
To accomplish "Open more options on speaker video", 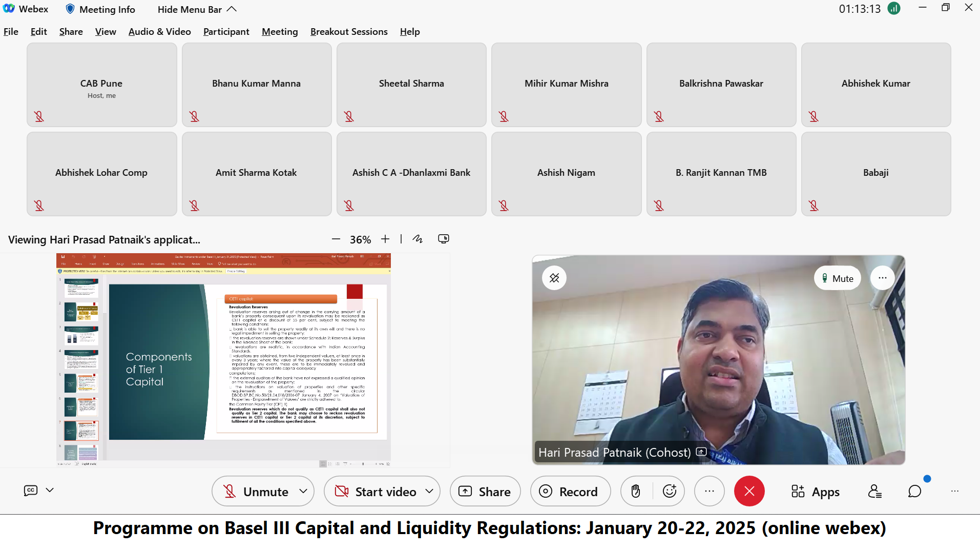I will point(882,278).
